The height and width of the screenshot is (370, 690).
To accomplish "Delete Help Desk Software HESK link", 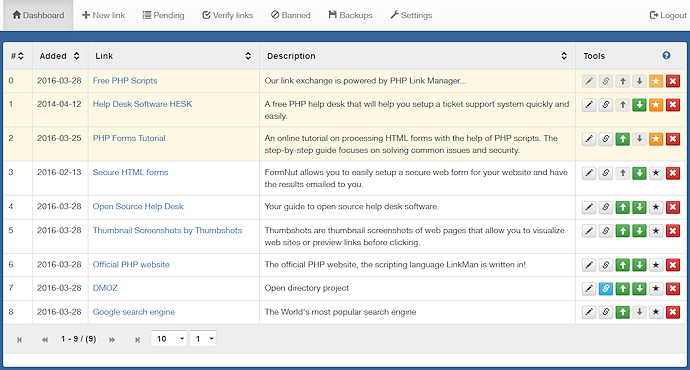I will tap(672, 105).
